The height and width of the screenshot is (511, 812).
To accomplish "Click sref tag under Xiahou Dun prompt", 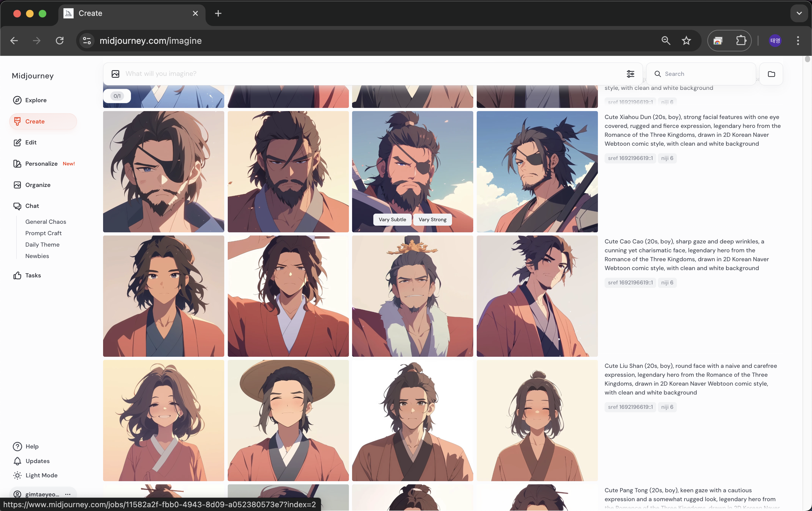I will [630, 158].
